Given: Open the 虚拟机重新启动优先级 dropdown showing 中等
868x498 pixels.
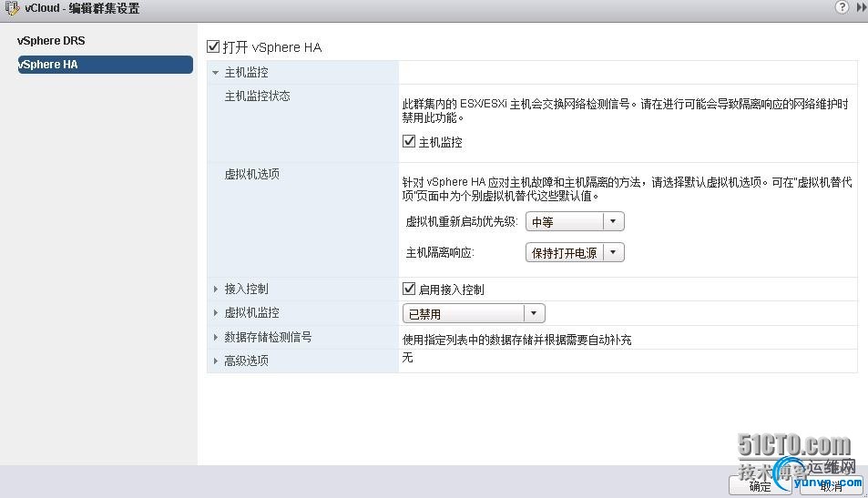Looking at the screenshot, I should click(x=575, y=221).
